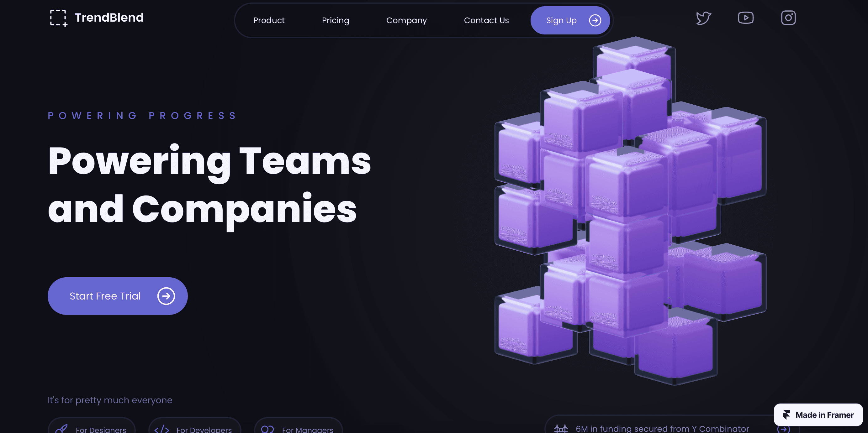Click the Start Free Trial button
Screen dimensions: 868x433
(117, 296)
